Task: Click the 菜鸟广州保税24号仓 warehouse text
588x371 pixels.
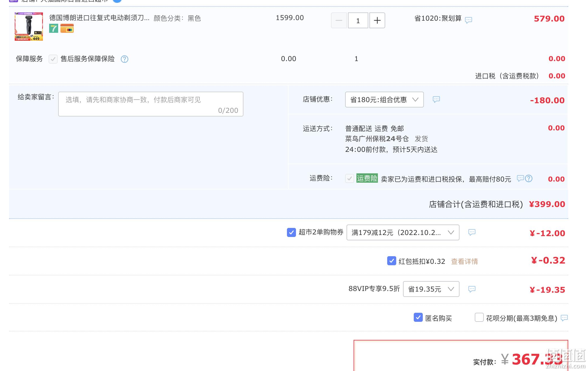Action: 377,139
